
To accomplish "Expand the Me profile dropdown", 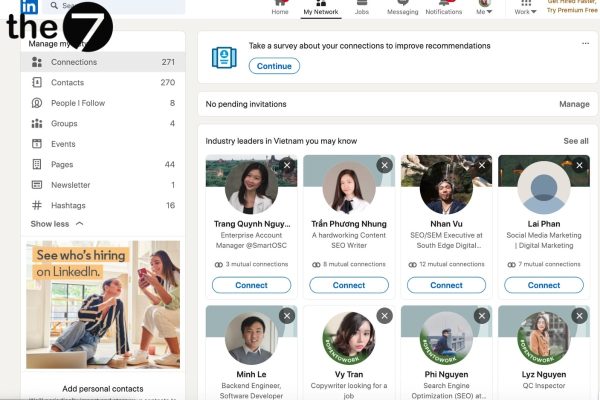I will point(484,8).
